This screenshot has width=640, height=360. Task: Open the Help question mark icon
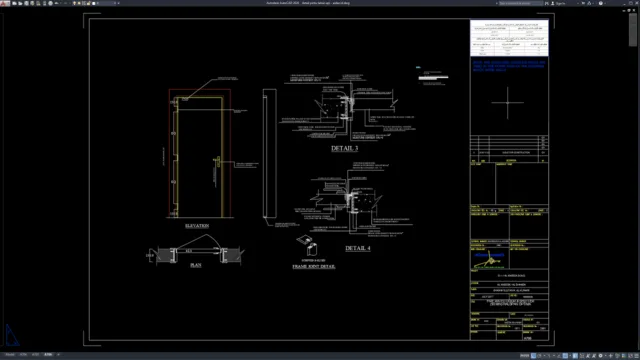tap(601, 3)
